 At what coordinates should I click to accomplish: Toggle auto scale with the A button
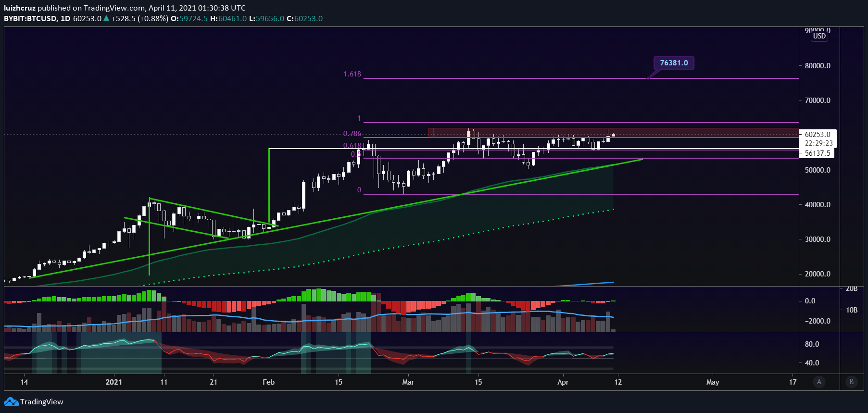pos(819,382)
